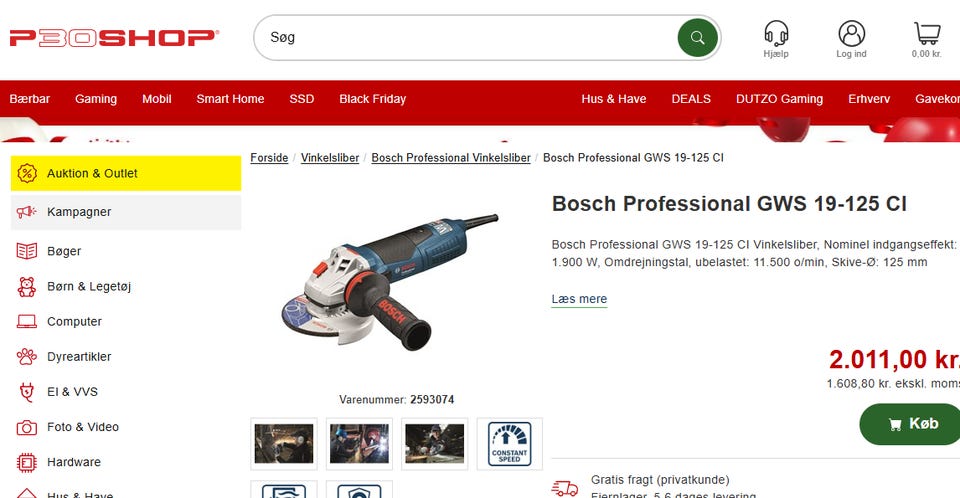Open the Kampagner sidebar item

point(126,212)
